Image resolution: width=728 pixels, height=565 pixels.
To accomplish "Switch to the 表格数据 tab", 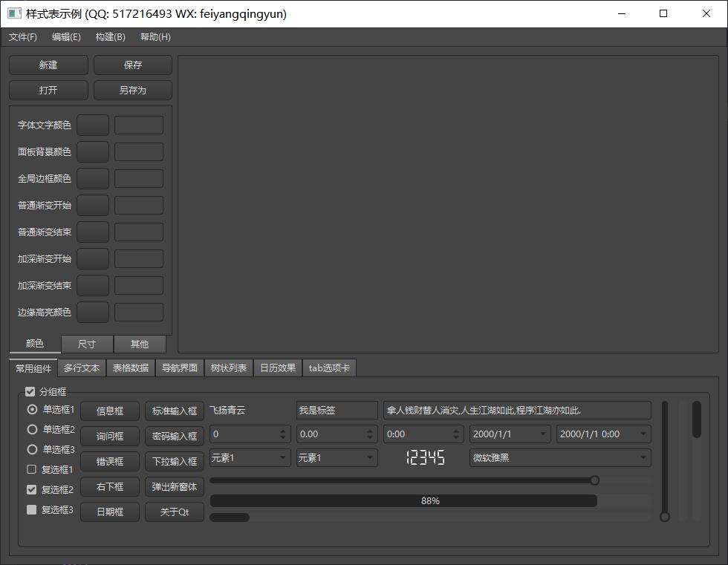I will pos(131,368).
